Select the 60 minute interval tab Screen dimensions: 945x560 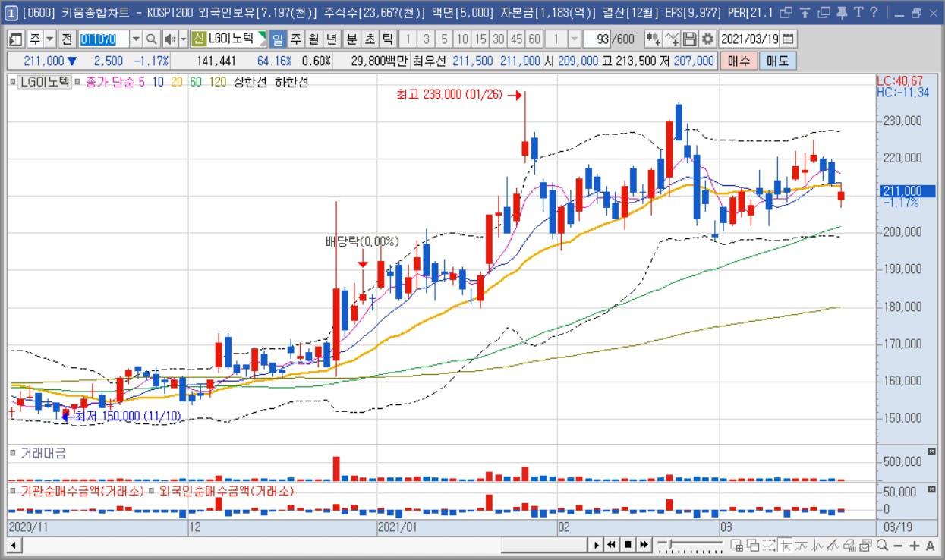pos(534,39)
